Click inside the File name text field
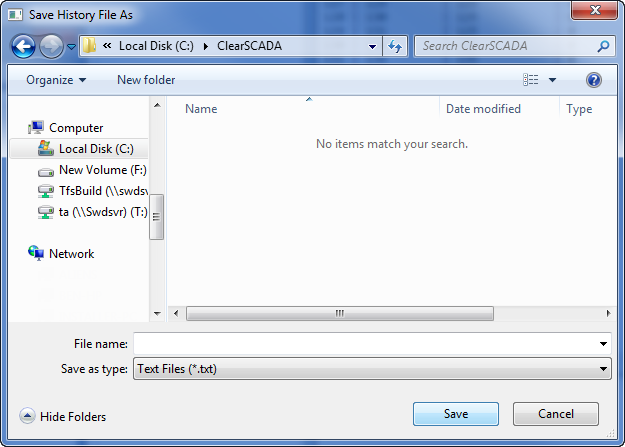This screenshot has width=625, height=447. (365, 344)
